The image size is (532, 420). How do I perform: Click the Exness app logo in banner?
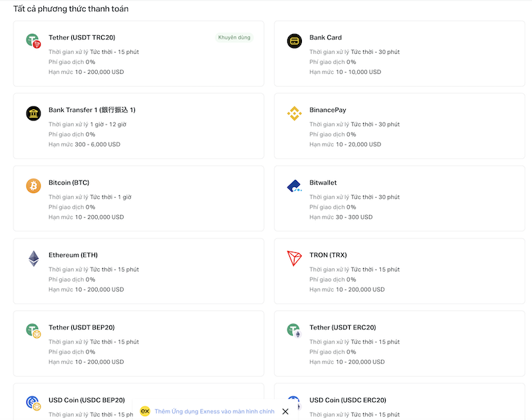click(x=145, y=411)
